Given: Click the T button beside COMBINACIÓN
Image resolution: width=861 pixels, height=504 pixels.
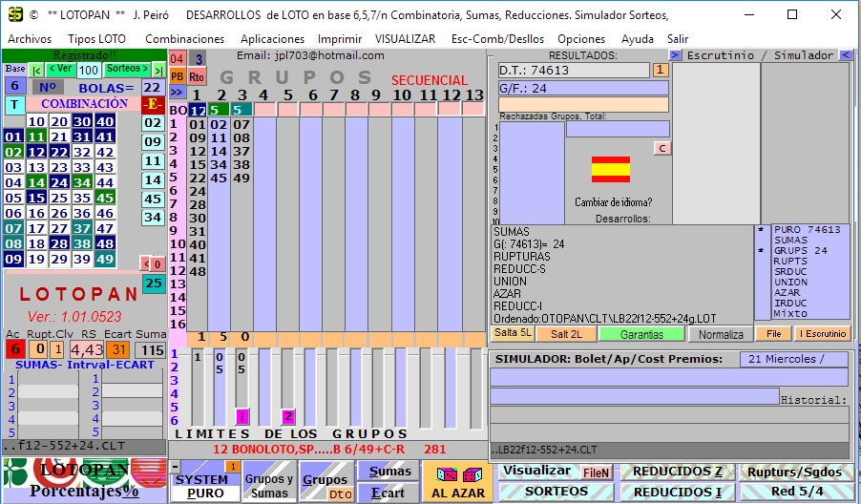Looking at the screenshot, I should tap(14, 104).
